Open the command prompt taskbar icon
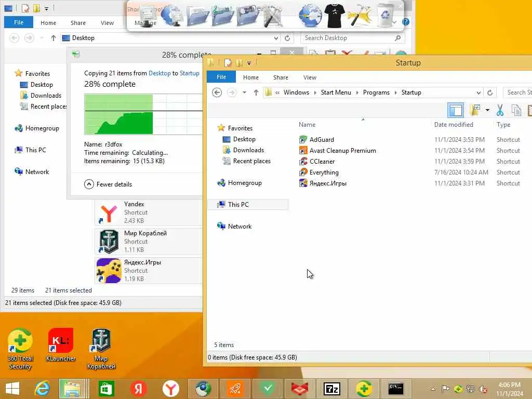The height and width of the screenshot is (399, 532). (x=395, y=388)
